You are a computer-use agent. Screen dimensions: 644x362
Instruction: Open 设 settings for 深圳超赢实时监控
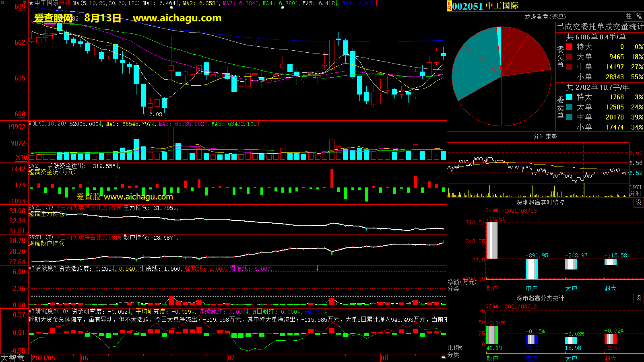639,202
